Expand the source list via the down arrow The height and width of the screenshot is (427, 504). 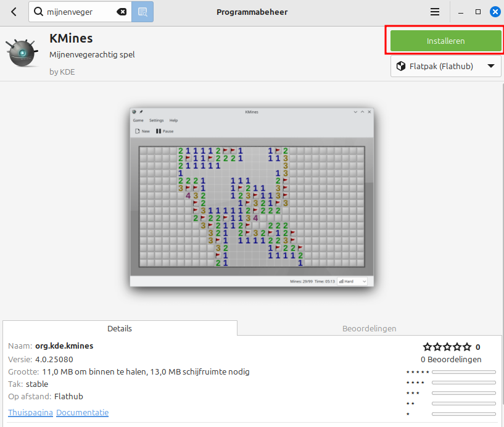click(491, 66)
